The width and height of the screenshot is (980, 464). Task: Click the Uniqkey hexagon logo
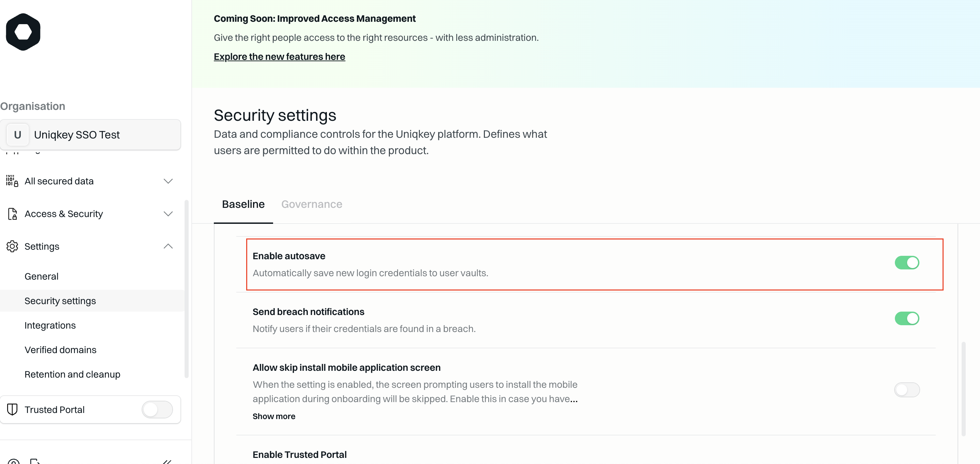(23, 32)
